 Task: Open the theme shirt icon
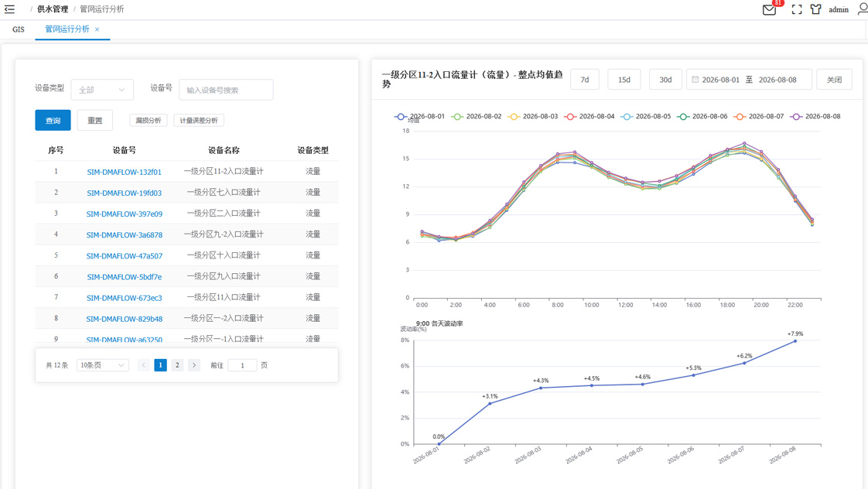tap(815, 9)
